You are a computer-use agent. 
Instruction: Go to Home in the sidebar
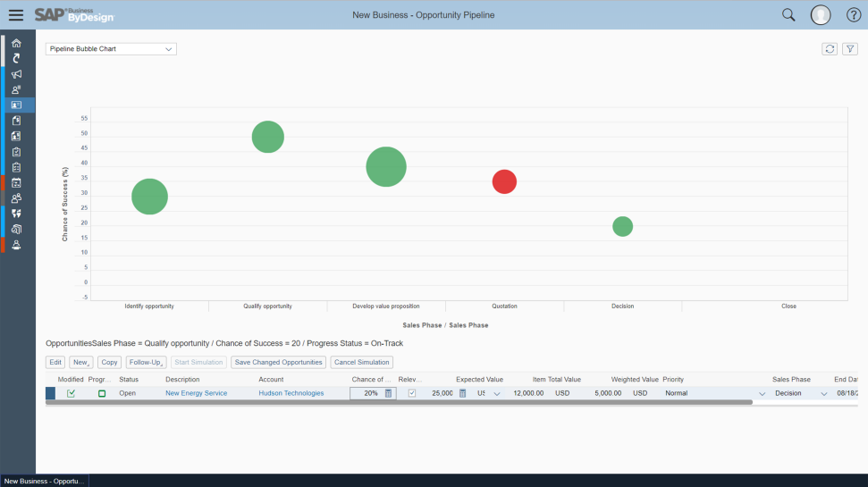[17, 43]
